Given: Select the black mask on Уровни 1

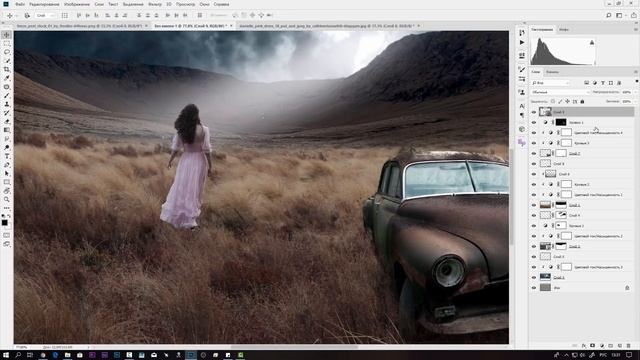Looking at the screenshot, I should pyautogui.click(x=561, y=122).
